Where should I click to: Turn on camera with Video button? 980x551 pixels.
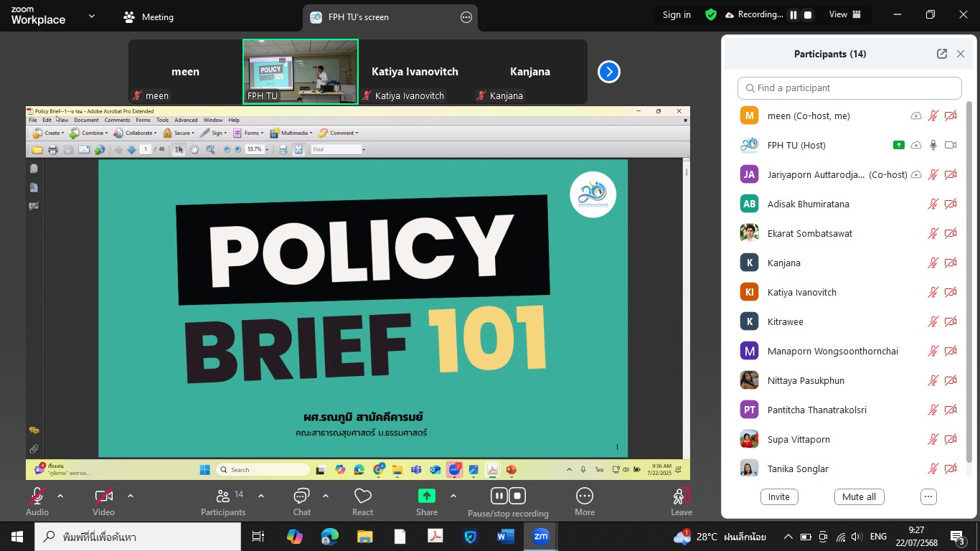pos(103,496)
